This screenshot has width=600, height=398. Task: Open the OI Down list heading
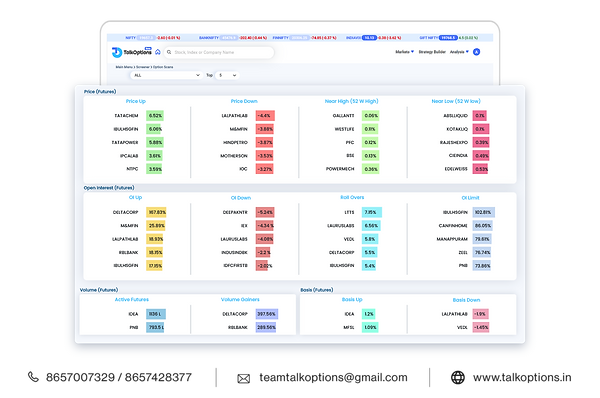pos(241,198)
